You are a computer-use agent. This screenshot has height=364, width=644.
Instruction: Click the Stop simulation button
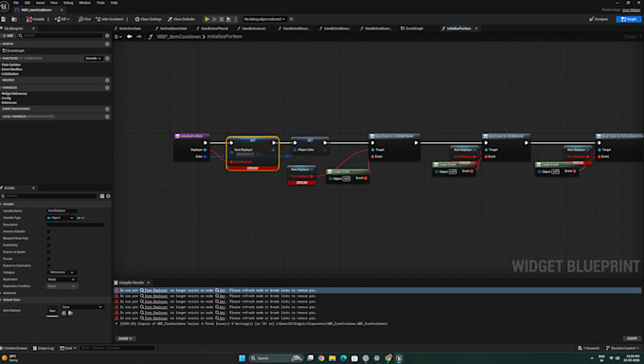(222, 19)
